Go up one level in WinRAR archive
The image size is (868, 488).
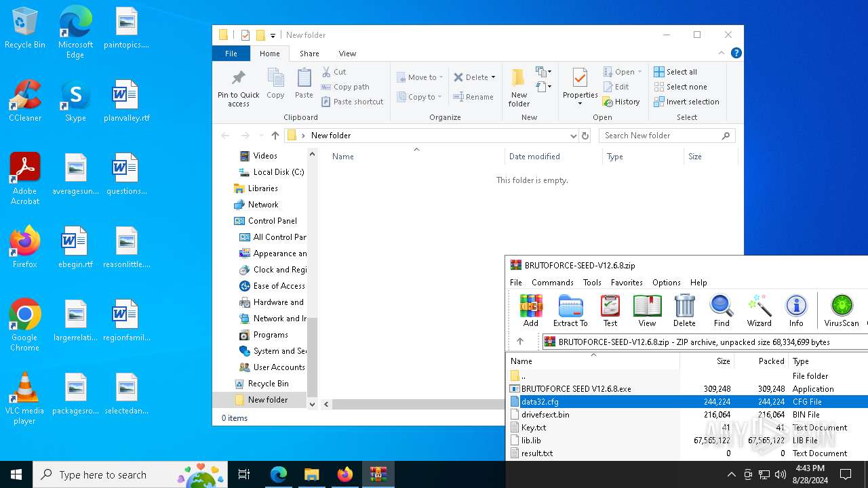[520, 342]
